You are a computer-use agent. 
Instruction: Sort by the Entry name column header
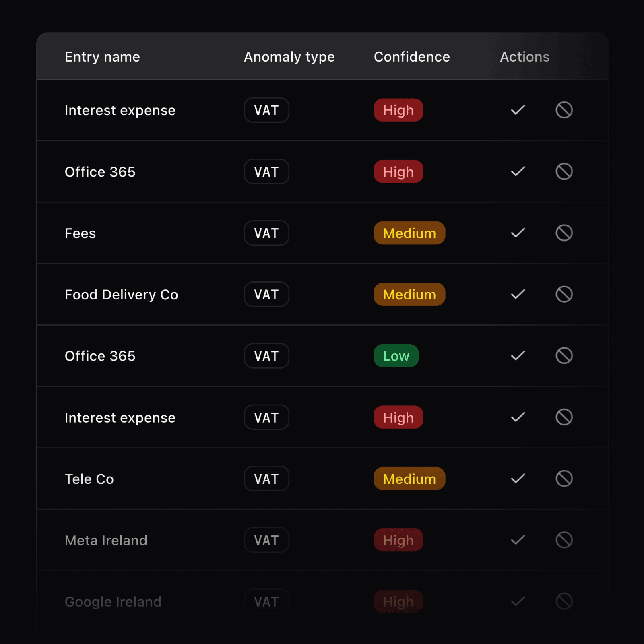[102, 57]
